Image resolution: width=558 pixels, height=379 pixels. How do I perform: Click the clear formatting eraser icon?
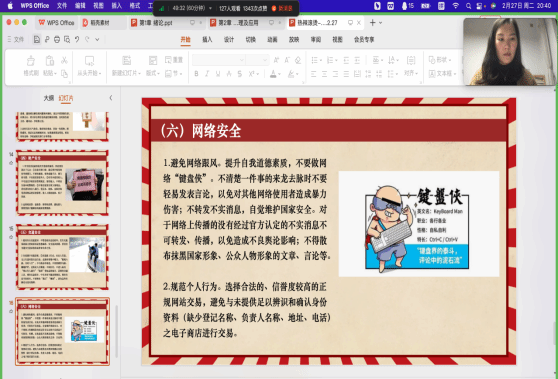[x=298, y=60]
